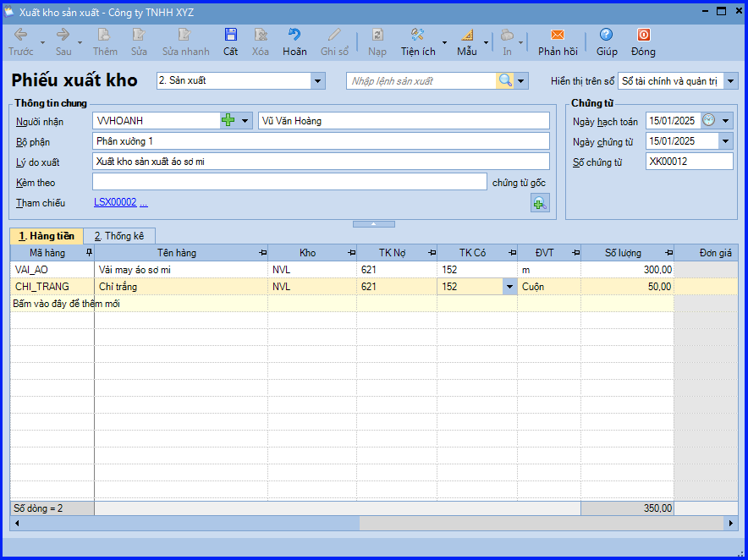Screen dimensions: 748x560
Task: Click the Giúp help icon
Action: click(x=607, y=35)
